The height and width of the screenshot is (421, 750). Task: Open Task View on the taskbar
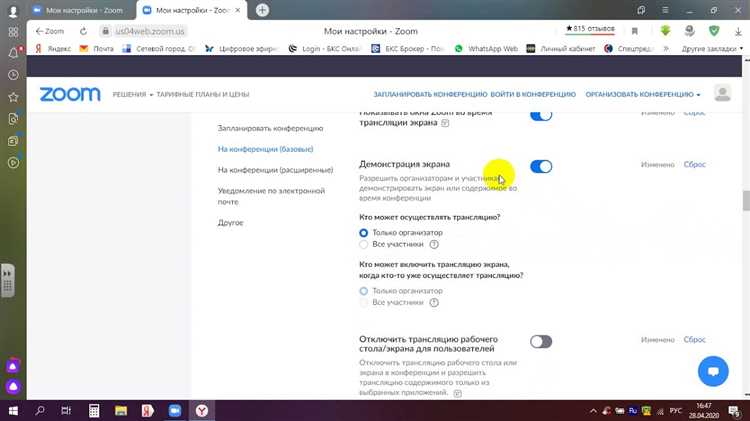66,410
